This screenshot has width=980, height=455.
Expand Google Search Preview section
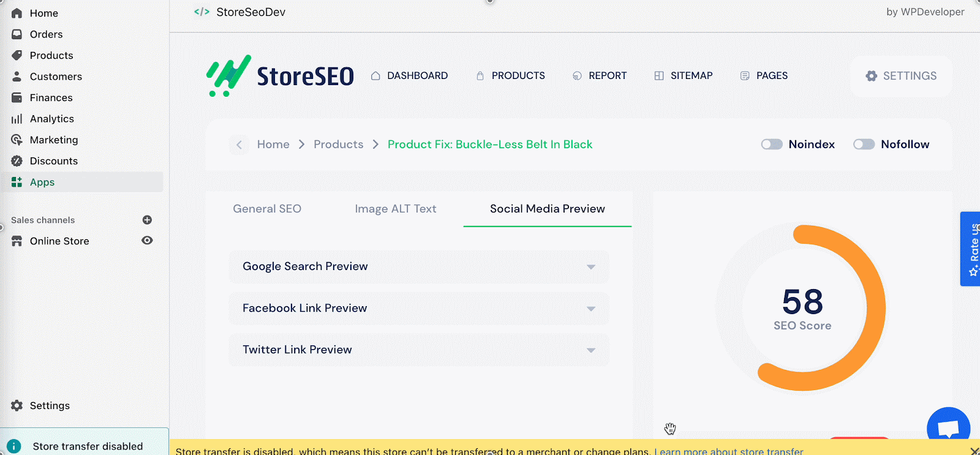[x=419, y=266]
